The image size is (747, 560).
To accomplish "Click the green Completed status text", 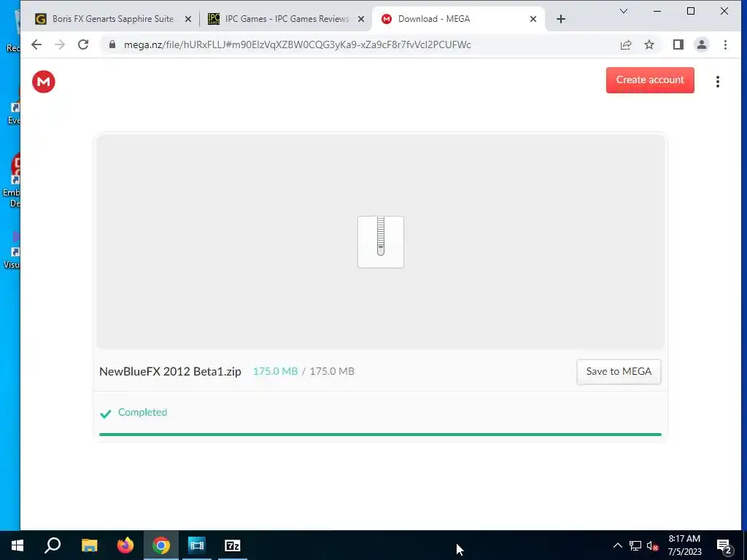I will pos(142,412).
